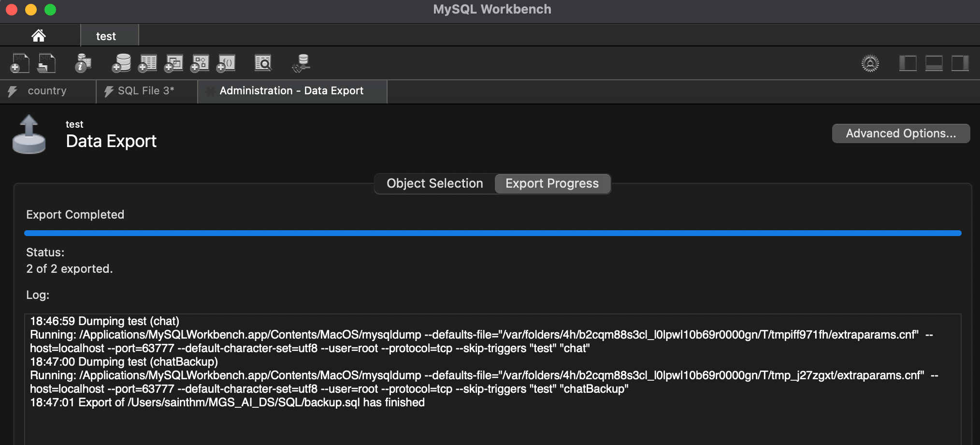The height and width of the screenshot is (445, 980).
Task: Switch to Object Selection tab
Action: tap(435, 184)
